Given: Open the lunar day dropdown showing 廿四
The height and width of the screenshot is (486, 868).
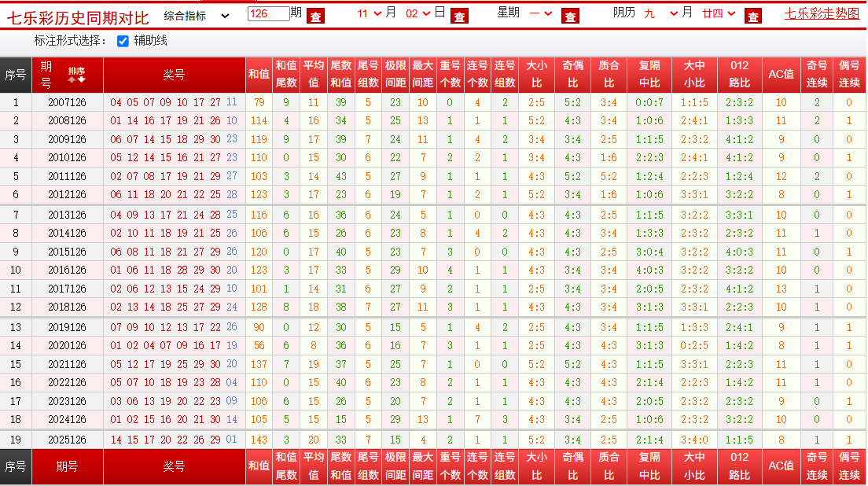Looking at the screenshot, I should pos(719,13).
